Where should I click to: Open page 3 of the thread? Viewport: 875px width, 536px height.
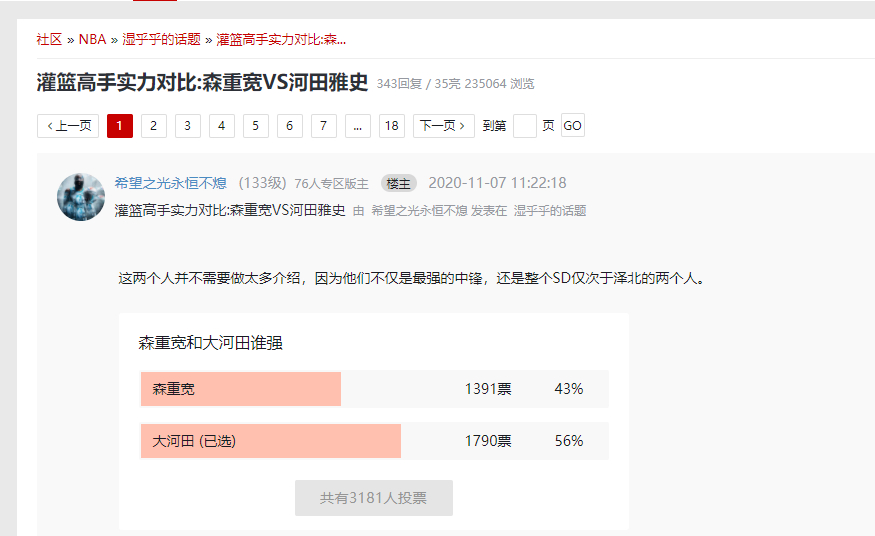pyautogui.click(x=187, y=126)
